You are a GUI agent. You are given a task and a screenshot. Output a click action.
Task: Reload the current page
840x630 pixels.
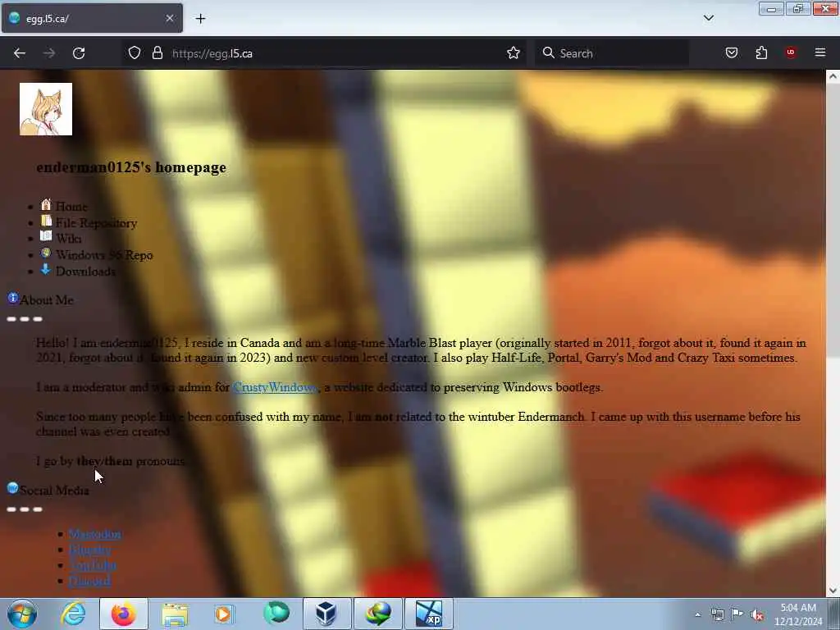79,53
